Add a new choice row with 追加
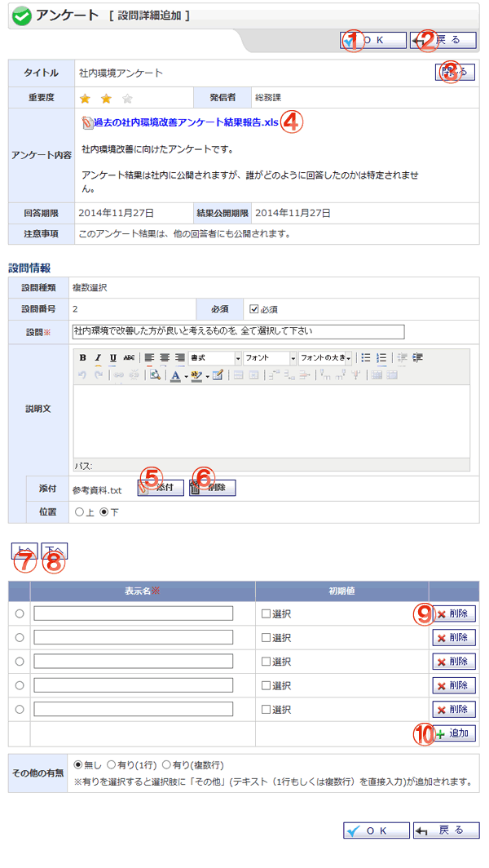Screen dimensions: 489x868 point(454,733)
